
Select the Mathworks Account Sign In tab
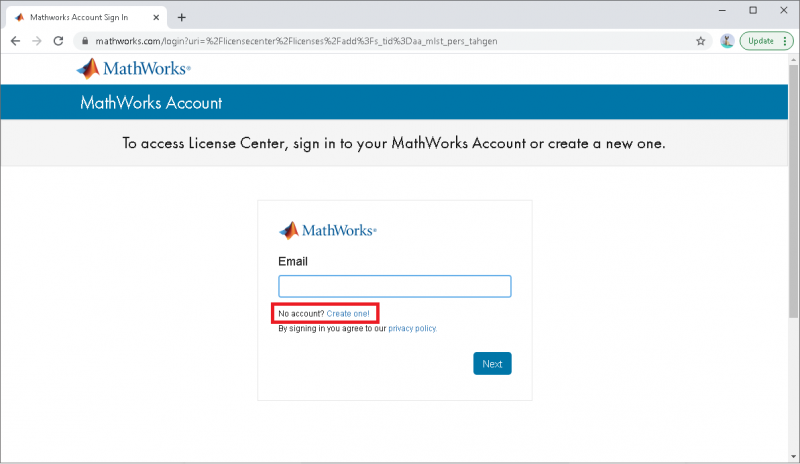(80, 17)
